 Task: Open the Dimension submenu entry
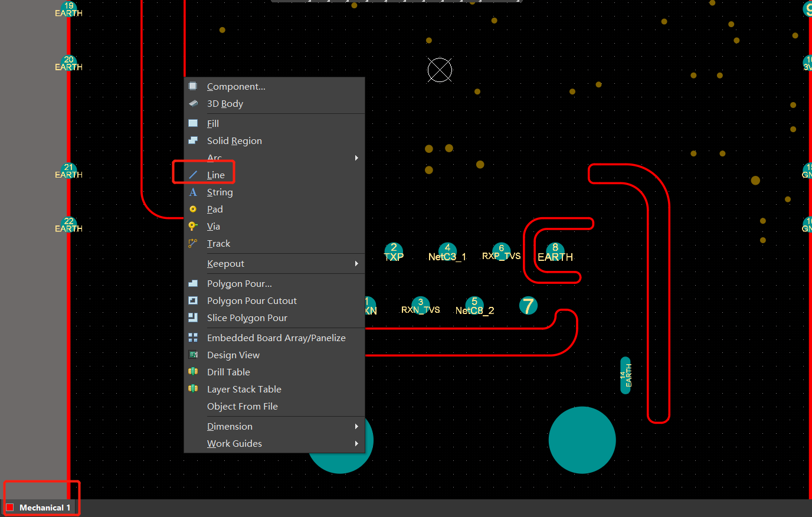point(274,426)
